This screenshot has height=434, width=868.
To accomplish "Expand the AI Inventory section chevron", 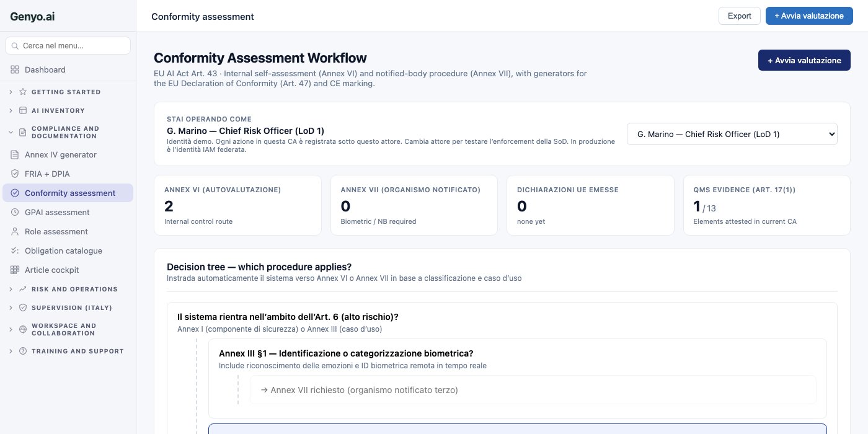I will [x=11, y=111].
